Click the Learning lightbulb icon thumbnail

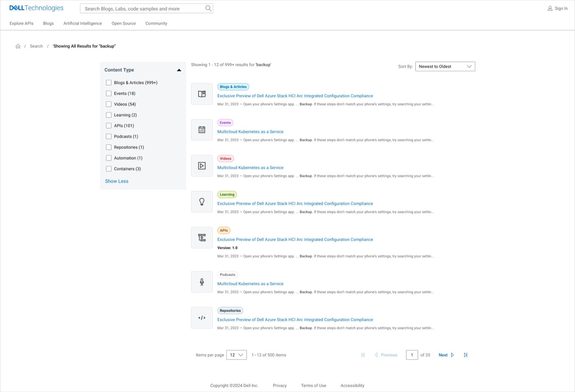point(202,202)
